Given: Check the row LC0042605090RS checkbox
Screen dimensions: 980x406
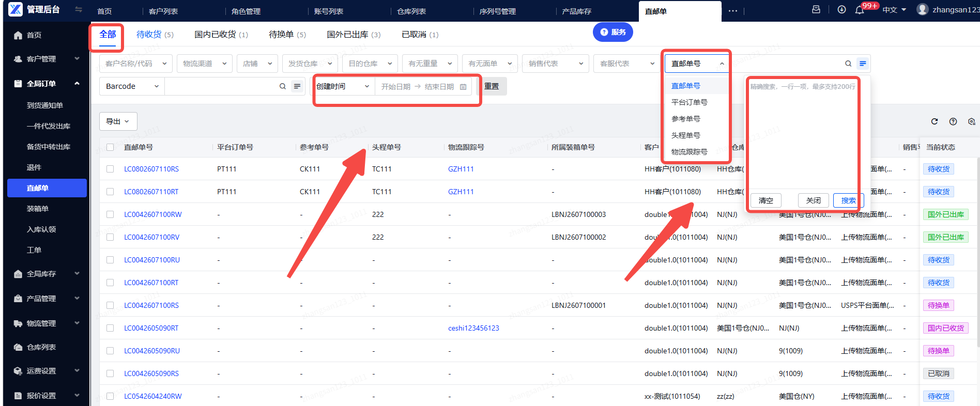Looking at the screenshot, I should [110, 373].
